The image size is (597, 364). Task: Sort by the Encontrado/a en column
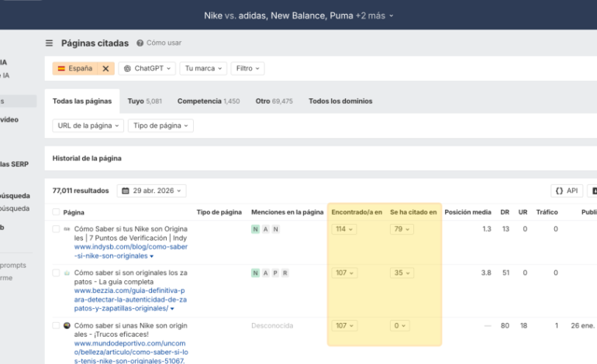357,212
